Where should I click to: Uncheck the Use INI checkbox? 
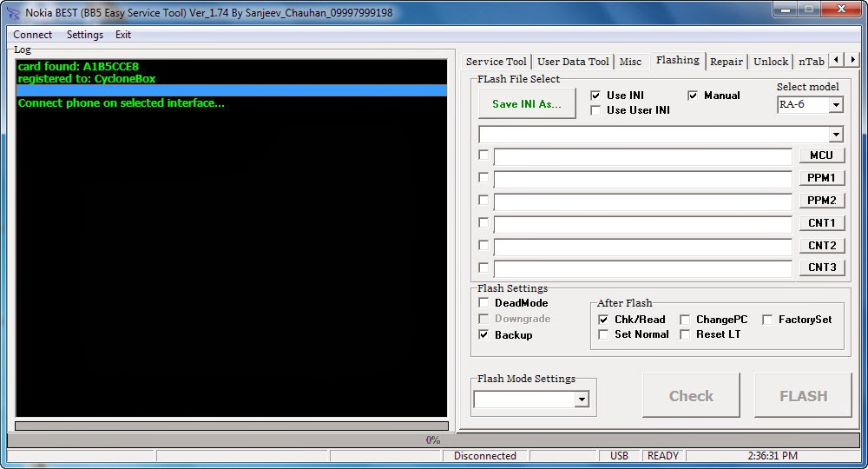click(x=595, y=96)
